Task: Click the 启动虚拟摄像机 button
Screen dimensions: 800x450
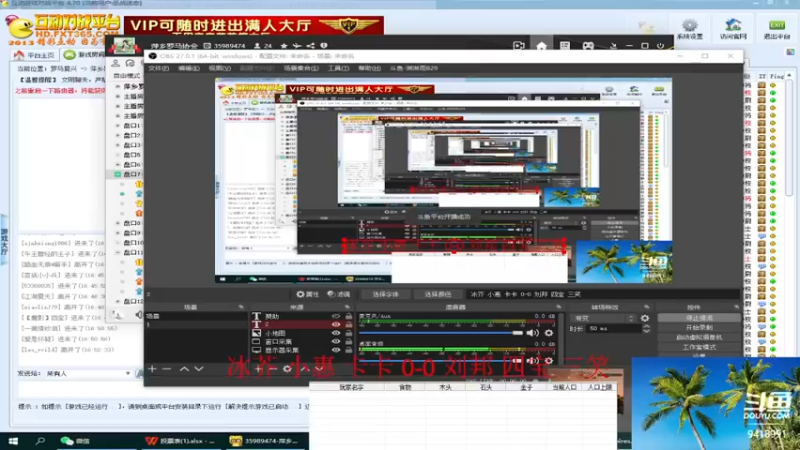Action: pos(698,337)
